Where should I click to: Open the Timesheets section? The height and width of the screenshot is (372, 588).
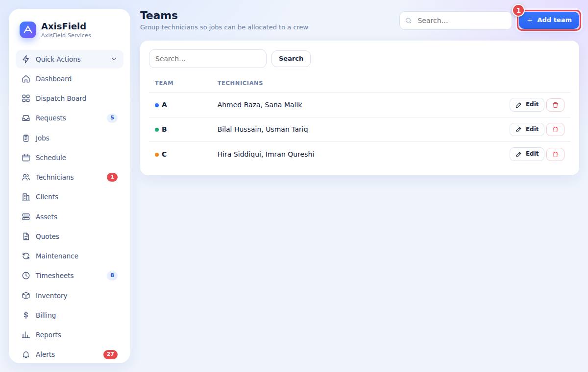click(70, 276)
